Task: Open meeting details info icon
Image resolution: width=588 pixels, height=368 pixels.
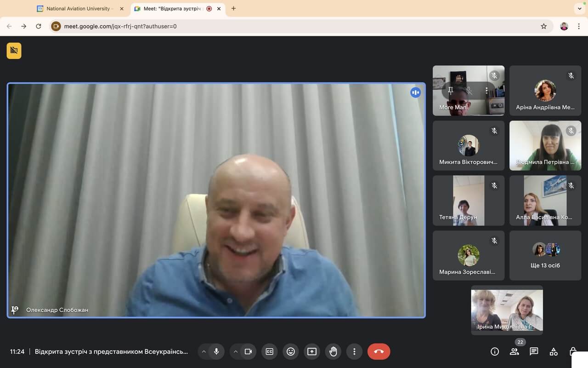Action: click(x=495, y=351)
